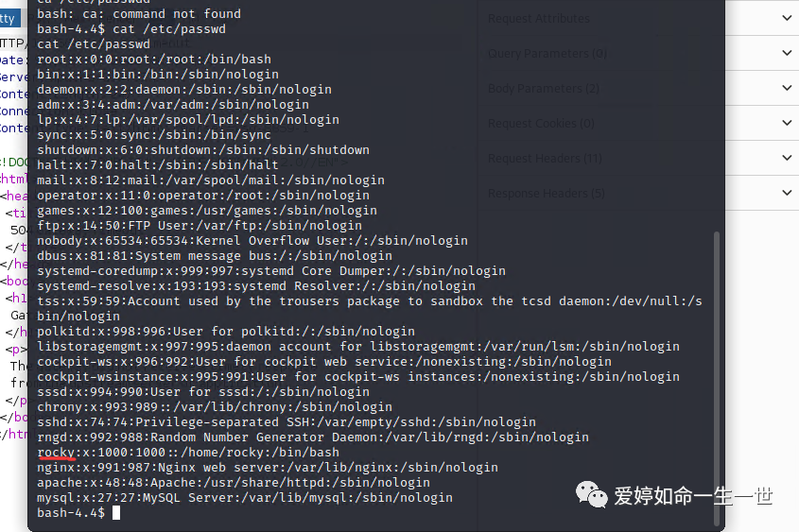Screen dimensions: 799x532
Task: Select the Query Parameters (0) label
Action: coord(547,54)
